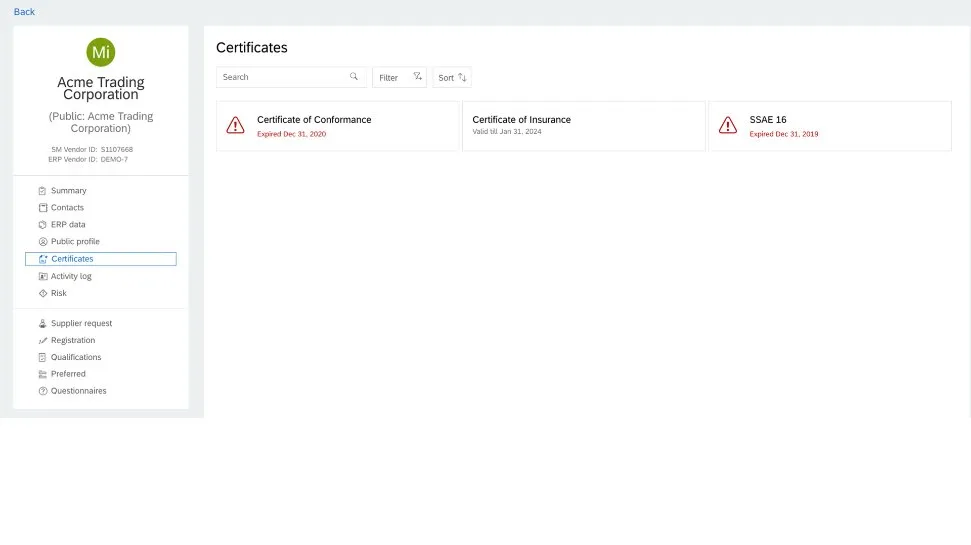This screenshot has width=971, height=545.
Task: Click the Summary icon in sidebar
Action: (42, 191)
